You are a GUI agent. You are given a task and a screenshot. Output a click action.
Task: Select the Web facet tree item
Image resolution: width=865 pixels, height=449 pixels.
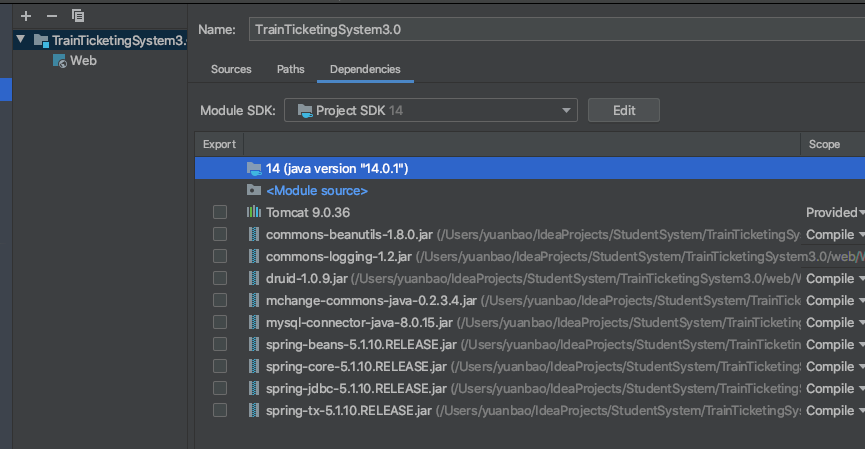74,61
